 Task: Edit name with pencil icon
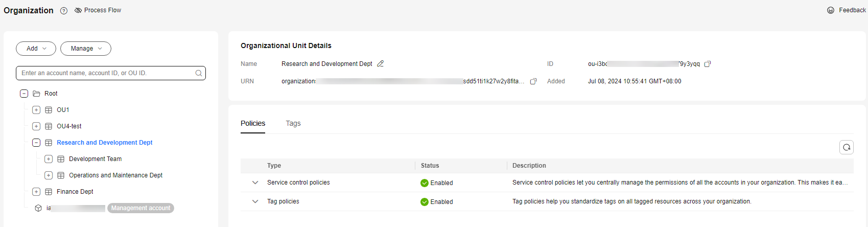pyautogui.click(x=380, y=64)
